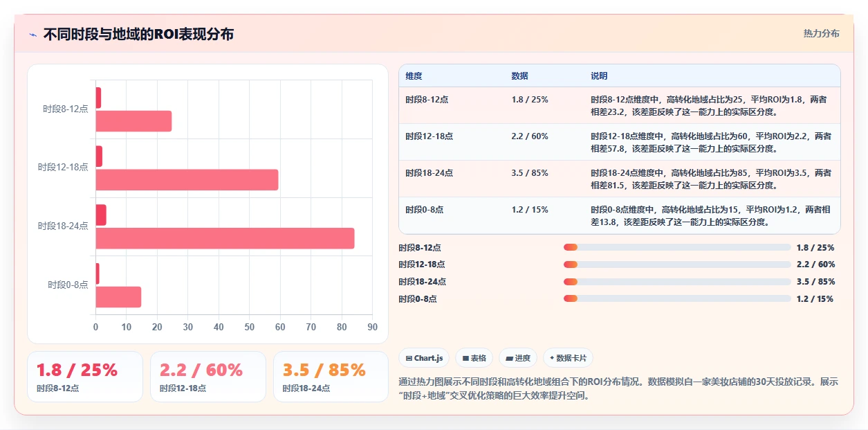868x430 pixels.
Task: Click the progress bar for 时段0-8点
Action: click(x=677, y=298)
